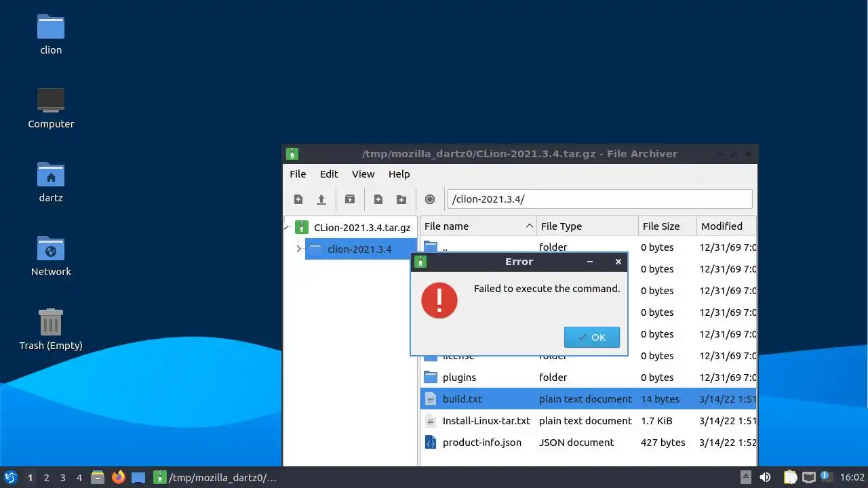Image resolution: width=868 pixels, height=488 pixels.
Task: Open the dartz home folder icon
Action: (51, 174)
